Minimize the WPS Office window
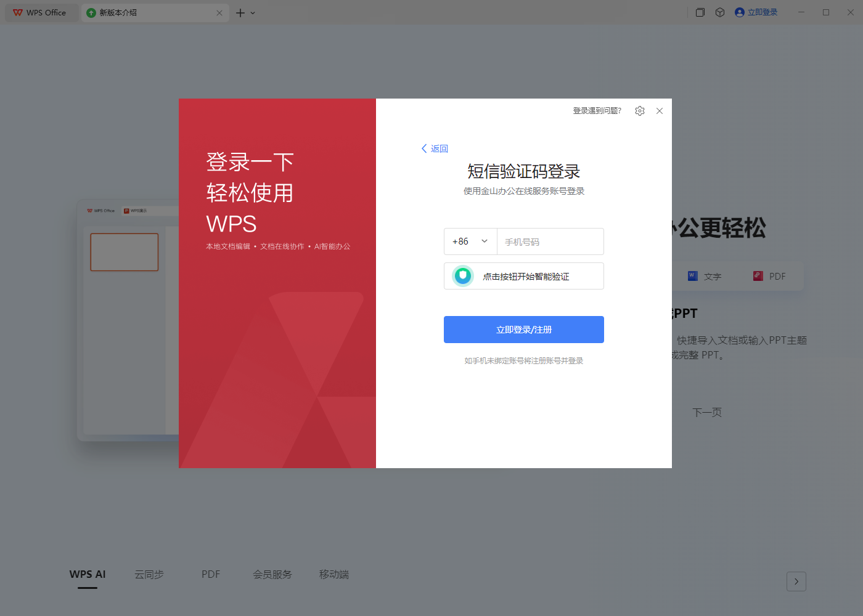Viewport: 863px width, 616px height. pyautogui.click(x=801, y=12)
